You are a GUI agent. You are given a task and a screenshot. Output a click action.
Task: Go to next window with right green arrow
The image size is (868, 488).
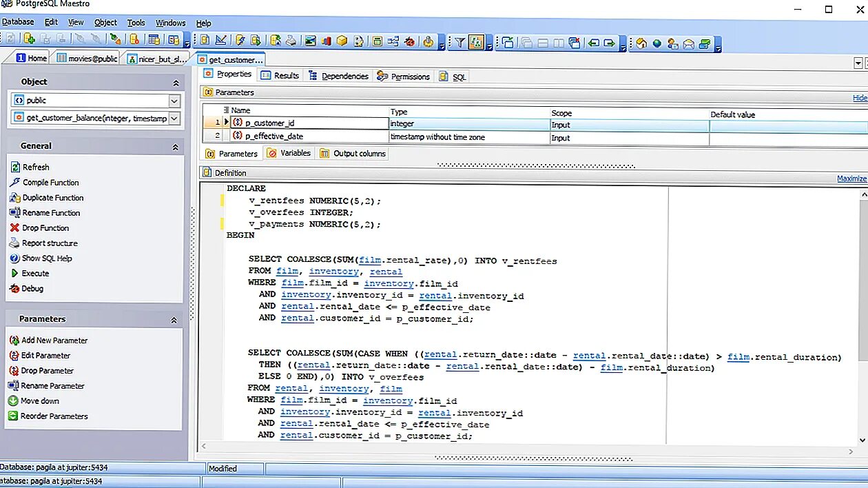coord(609,43)
